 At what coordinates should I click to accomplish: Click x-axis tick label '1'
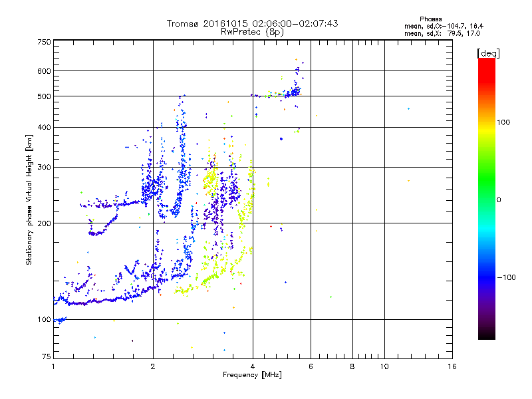pyautogui.click(x=53, y=366)
